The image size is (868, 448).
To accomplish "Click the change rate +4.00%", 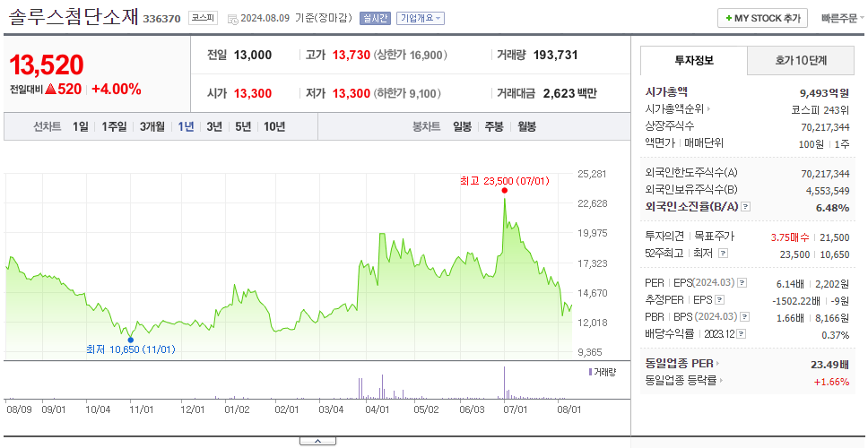I will click(117, 89).
